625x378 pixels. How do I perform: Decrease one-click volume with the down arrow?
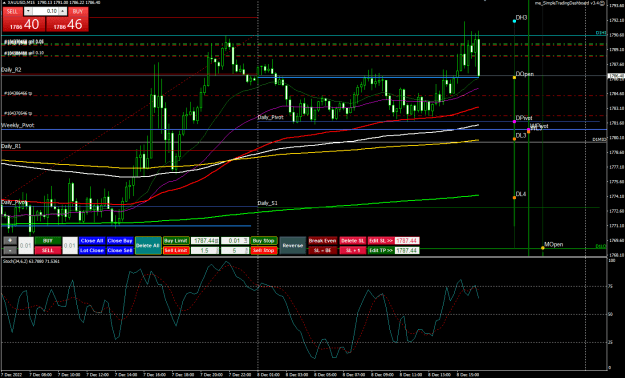point(28,11)
